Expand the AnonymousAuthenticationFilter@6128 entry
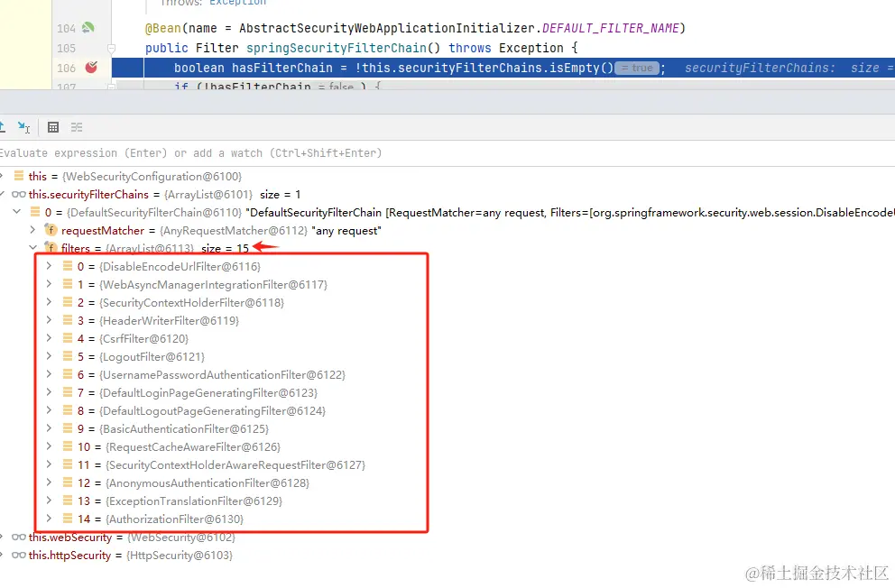Image resolution: width=895 pixels, height=588 pixels. (x=49, y=482)
